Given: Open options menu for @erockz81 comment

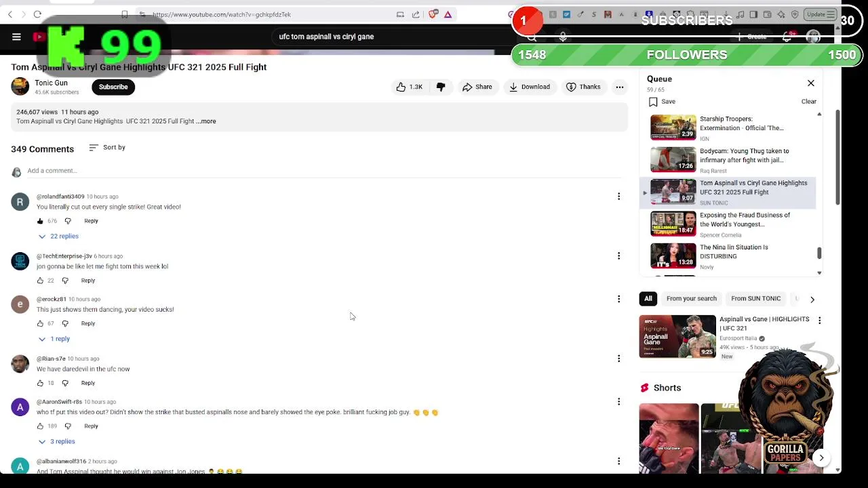Looking at the screenshot, I should pyautogui.click(x=618, y=299).
